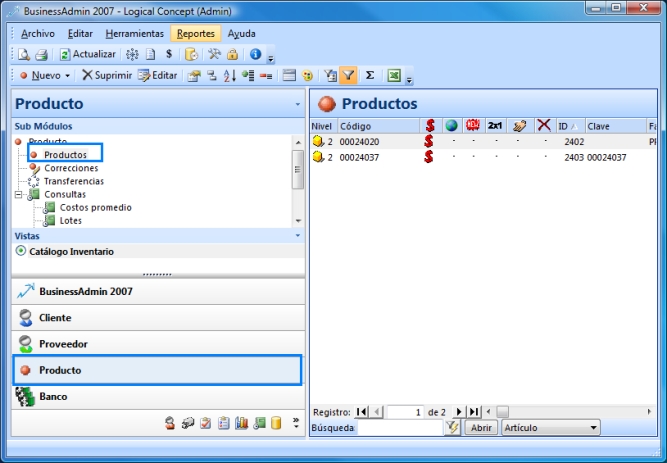Click the Sigma totals icon
667x463 pixels.
tap(369, 75)
